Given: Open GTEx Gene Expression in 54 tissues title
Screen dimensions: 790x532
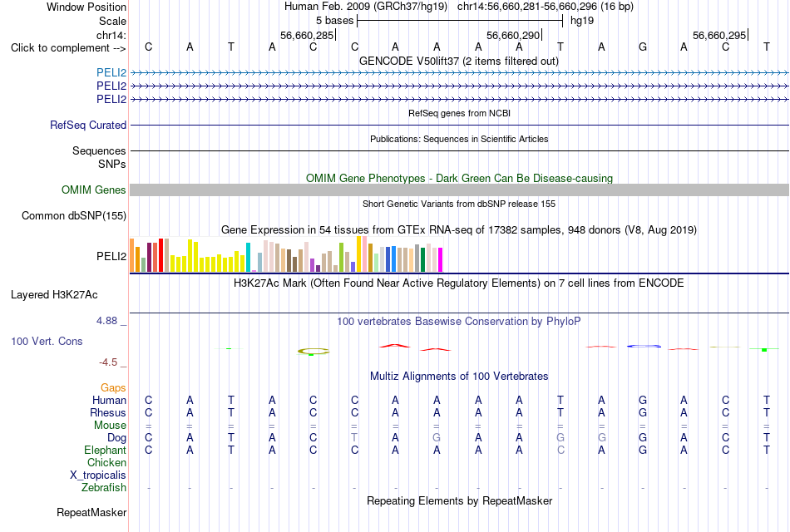Looking at the screenshot, I should click(459, 229).
